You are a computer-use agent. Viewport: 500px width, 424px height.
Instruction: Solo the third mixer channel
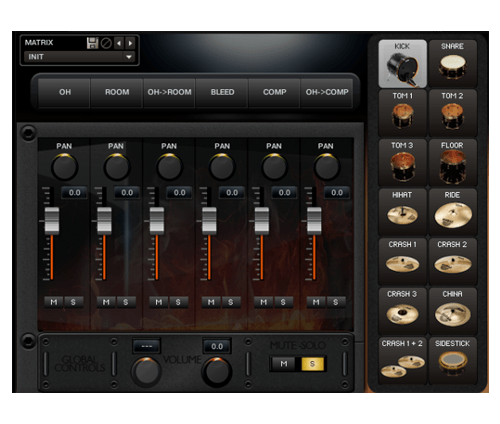click(x=178, y=302)
